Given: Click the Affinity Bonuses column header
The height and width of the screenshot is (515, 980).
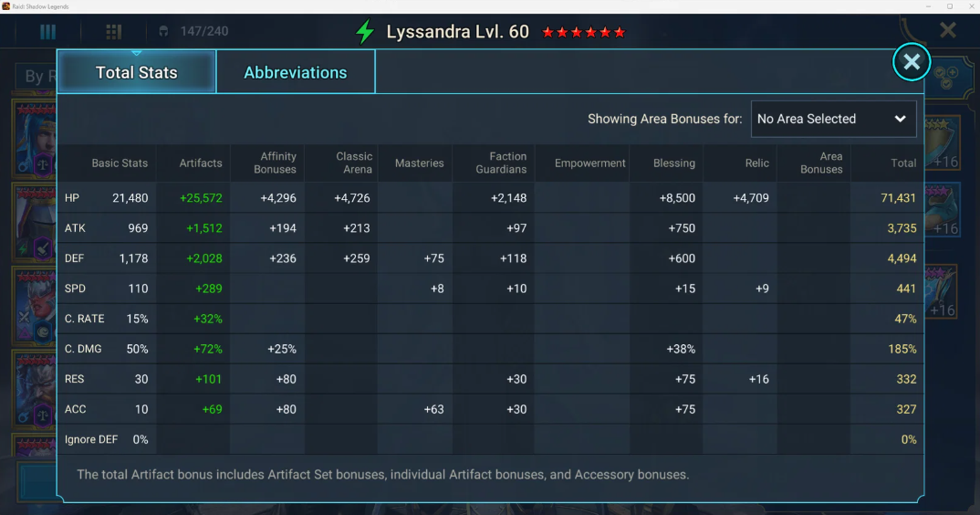Looking at the screenshot, I should 275,163.
